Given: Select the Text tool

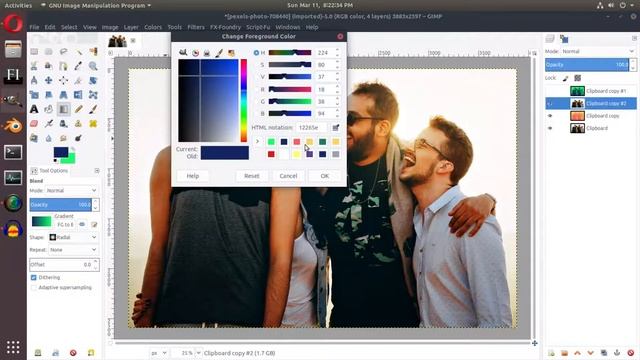Looking at the screenshot, I should coord(34,109).
